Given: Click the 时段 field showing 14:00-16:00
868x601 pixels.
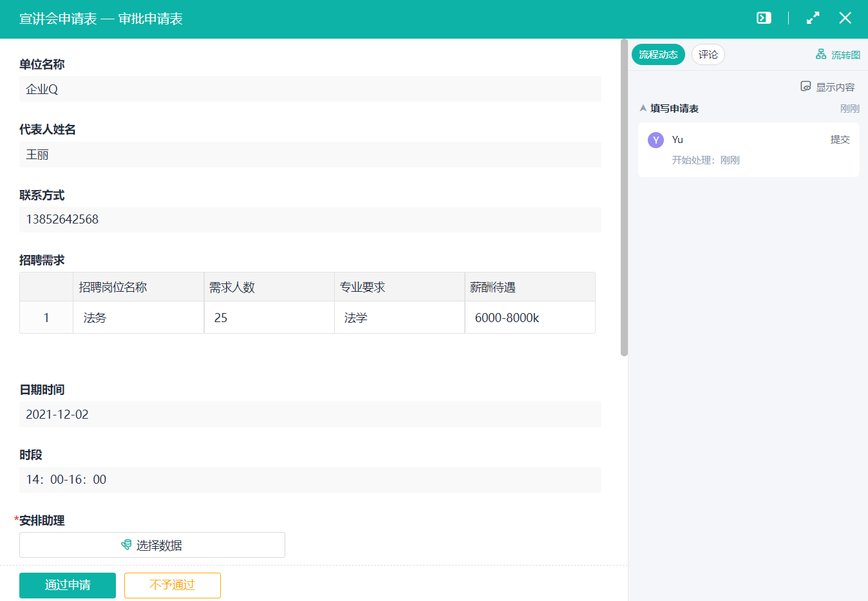Looking at the screenshot, I should click(310, 480).
